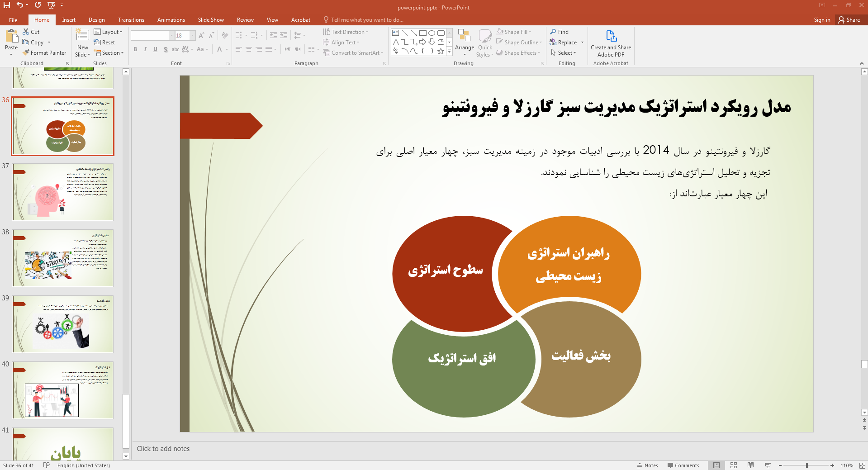Image resolution: width=868 pixels, height=470 pixels.
Task: Insert a New Slide
Action: pyautogui.click(x=82, y=43)
